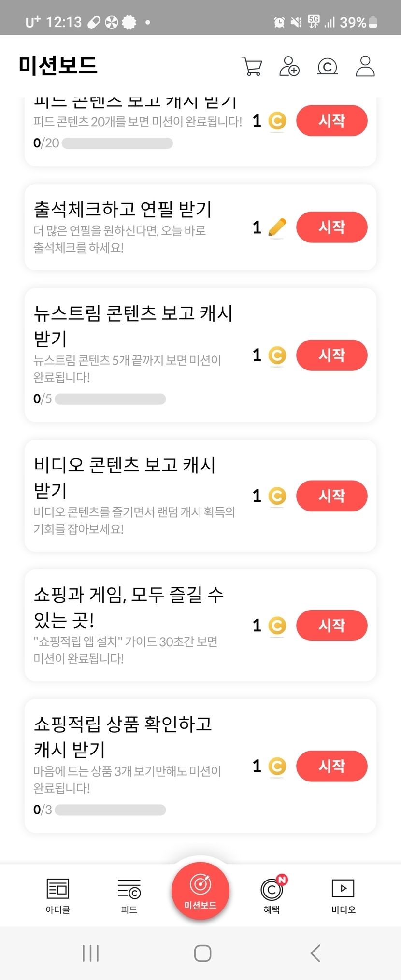Click the 0/3 쇼핑적립 progress bar

[110, 810]
